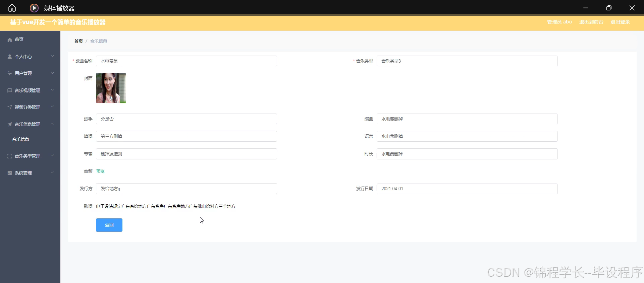Screen dimensions: 644x283
Task: Open the 音乐视频管理 menu label
Action: 28,90
